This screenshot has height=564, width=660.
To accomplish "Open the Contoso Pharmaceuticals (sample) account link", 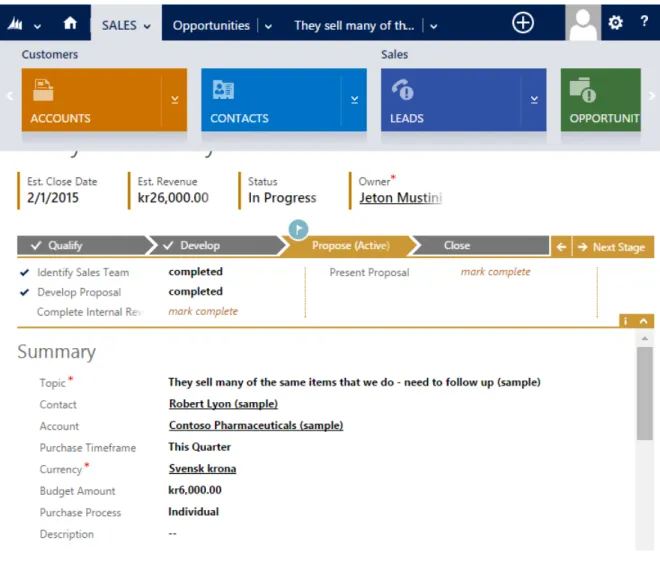I will coord(256,426).
